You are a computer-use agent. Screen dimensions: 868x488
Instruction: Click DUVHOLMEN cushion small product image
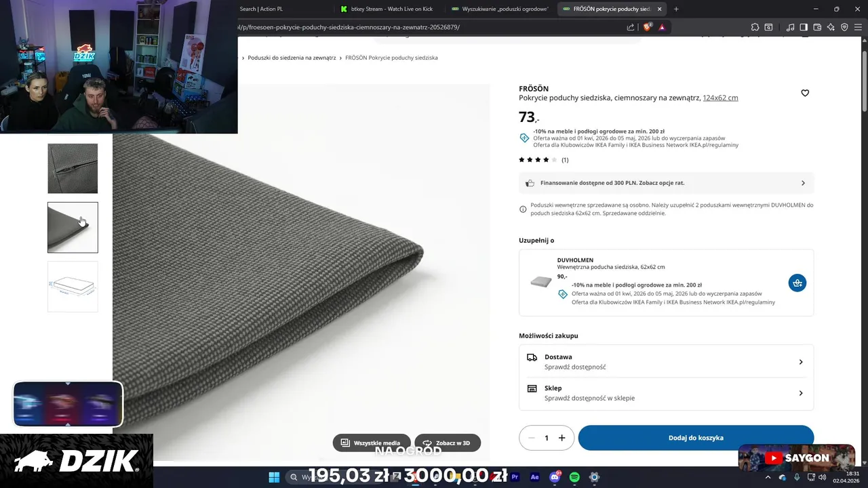540,282
